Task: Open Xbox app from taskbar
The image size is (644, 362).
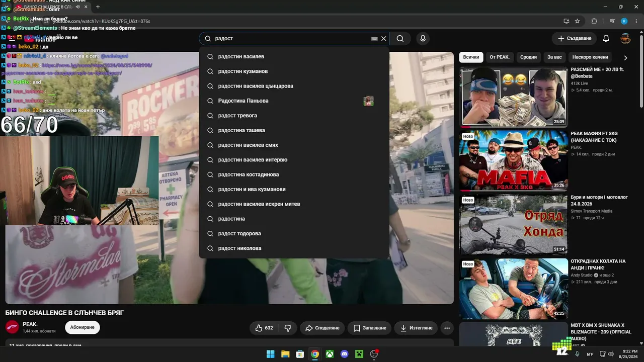Action: tap(330, 354)
